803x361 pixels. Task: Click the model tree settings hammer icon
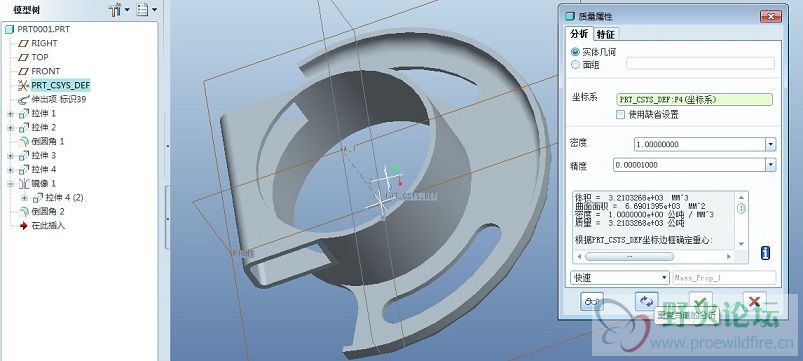pos(115,10)
